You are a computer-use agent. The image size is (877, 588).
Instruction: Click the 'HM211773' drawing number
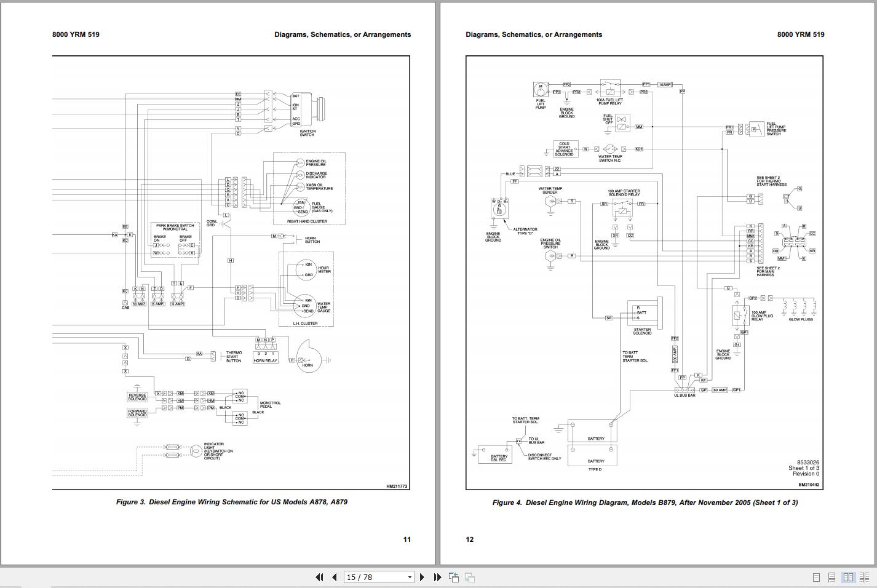[397, 487]
